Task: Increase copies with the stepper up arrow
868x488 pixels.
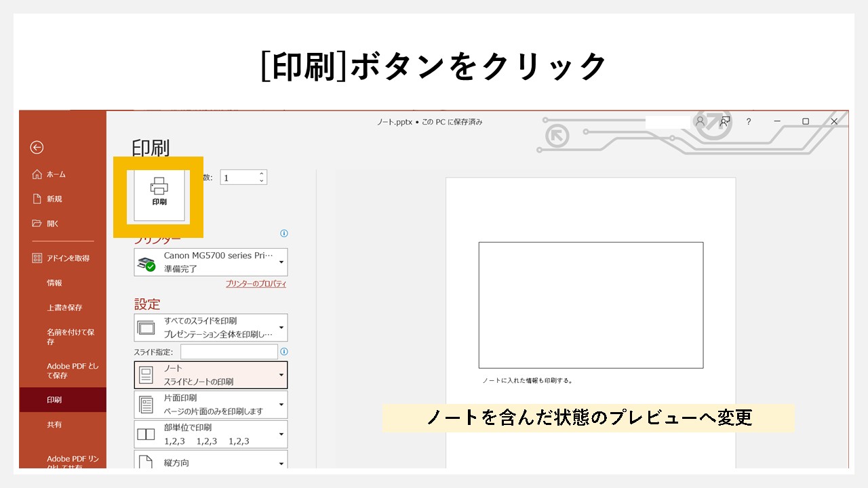Action: click(262, 173)
